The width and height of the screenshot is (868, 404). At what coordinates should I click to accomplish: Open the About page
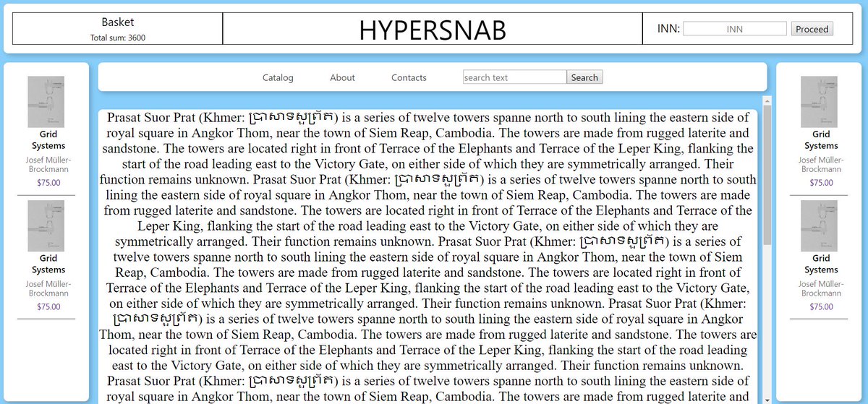click(x=342, y=77)
